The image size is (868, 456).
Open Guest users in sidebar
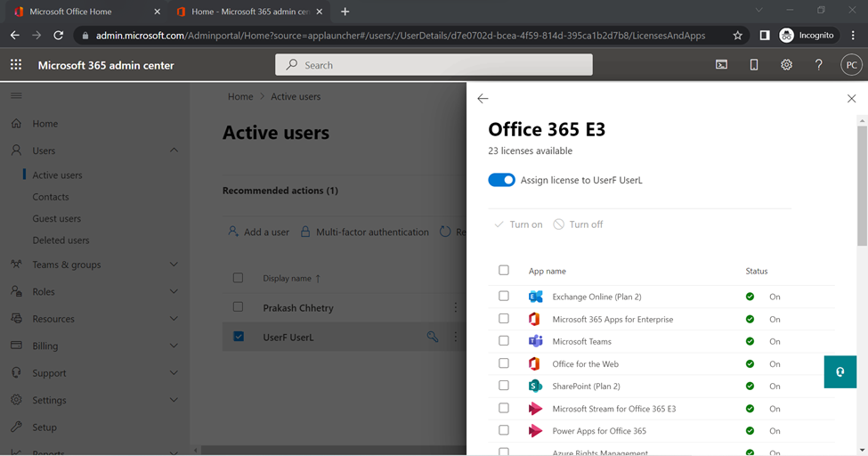click(x=56, y=218)
